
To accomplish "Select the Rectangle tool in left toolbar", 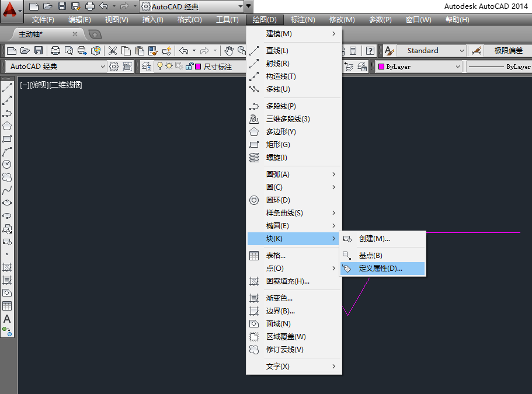I will (7, 139).
